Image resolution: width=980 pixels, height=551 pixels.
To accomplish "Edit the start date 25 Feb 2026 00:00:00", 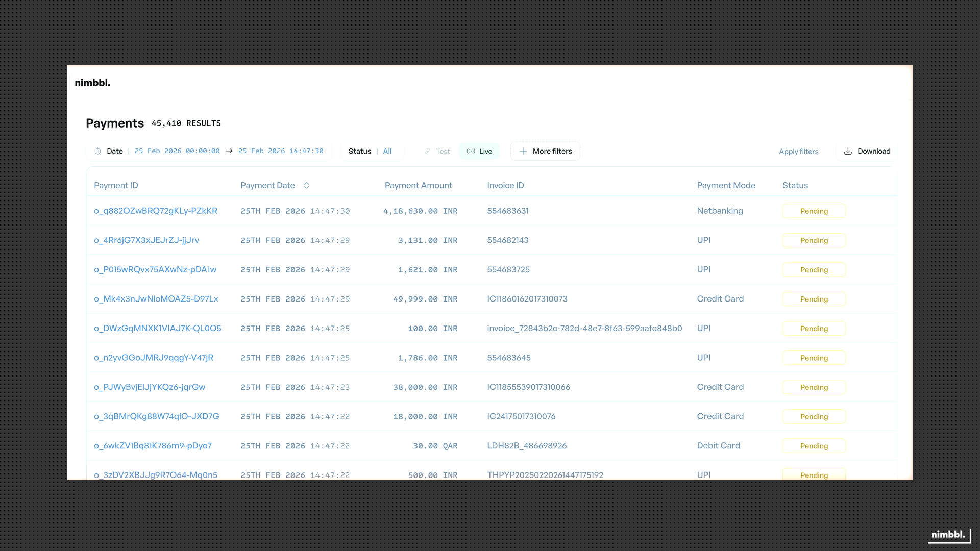I will click(x=177, y=151).
